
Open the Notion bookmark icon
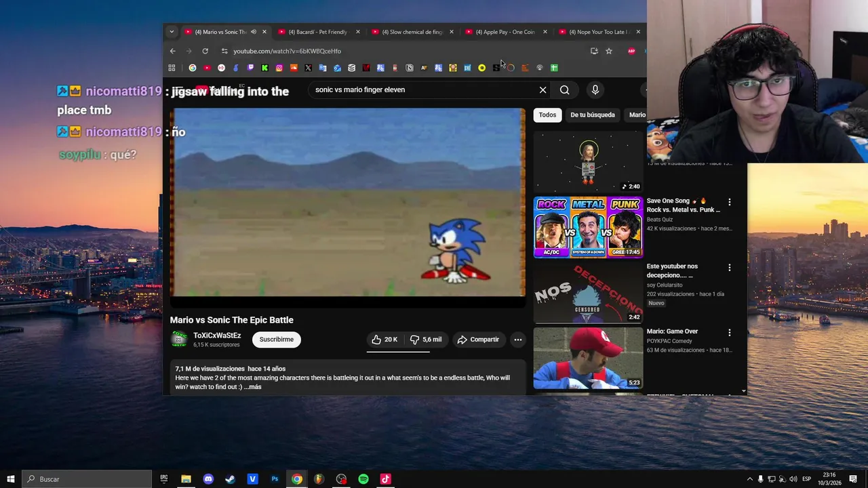410,68
